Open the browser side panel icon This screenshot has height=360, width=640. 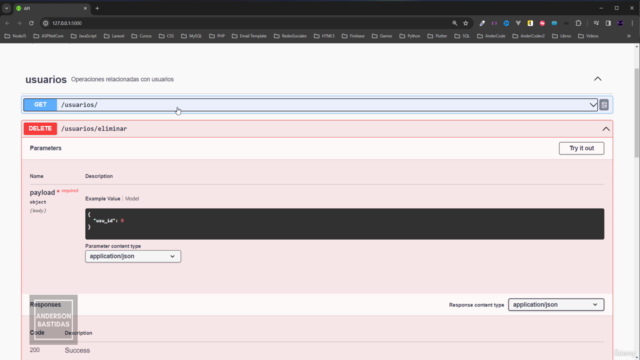608,23
